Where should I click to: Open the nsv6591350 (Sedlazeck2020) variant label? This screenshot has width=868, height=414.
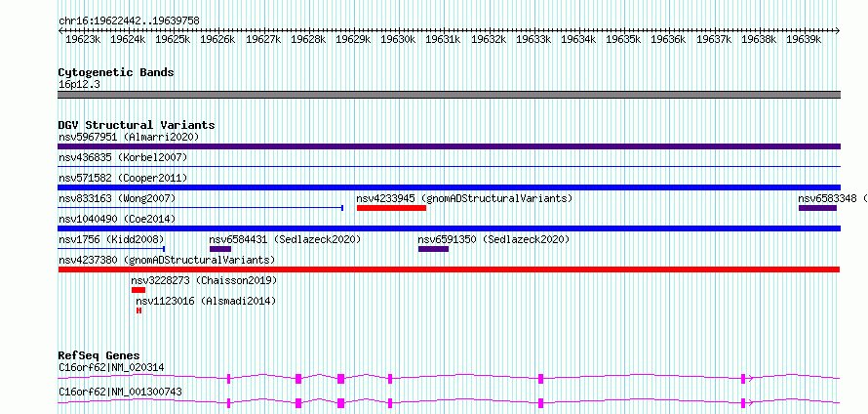[x=493, y=239]
